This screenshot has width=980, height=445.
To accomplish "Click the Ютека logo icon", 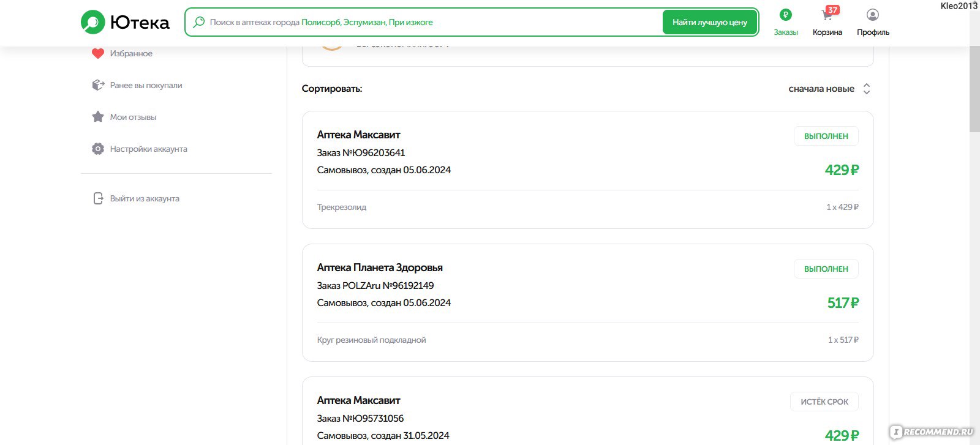I will click(x=93, y=22).
